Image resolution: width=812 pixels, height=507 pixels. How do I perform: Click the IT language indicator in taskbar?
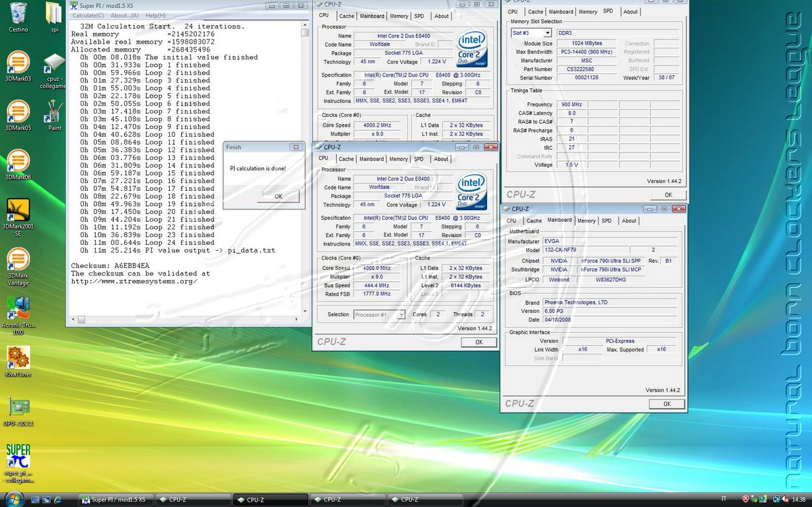coord(724,500)
